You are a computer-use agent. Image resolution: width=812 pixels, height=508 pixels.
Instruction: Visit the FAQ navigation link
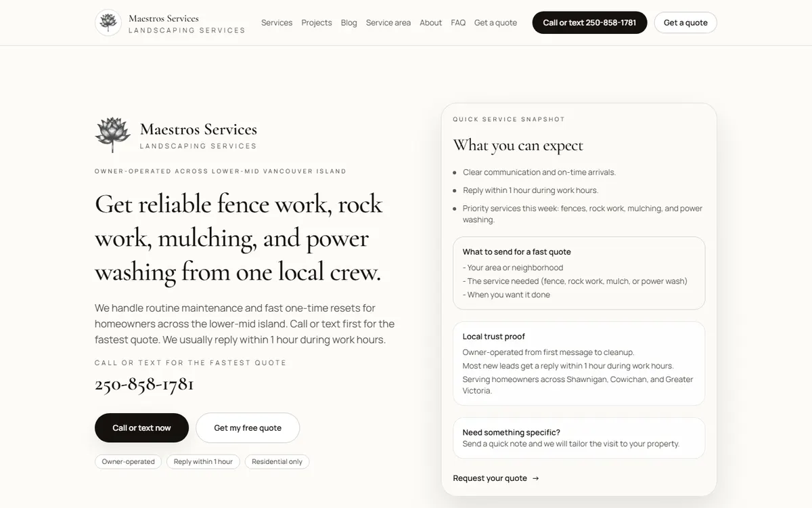(458, 23)
